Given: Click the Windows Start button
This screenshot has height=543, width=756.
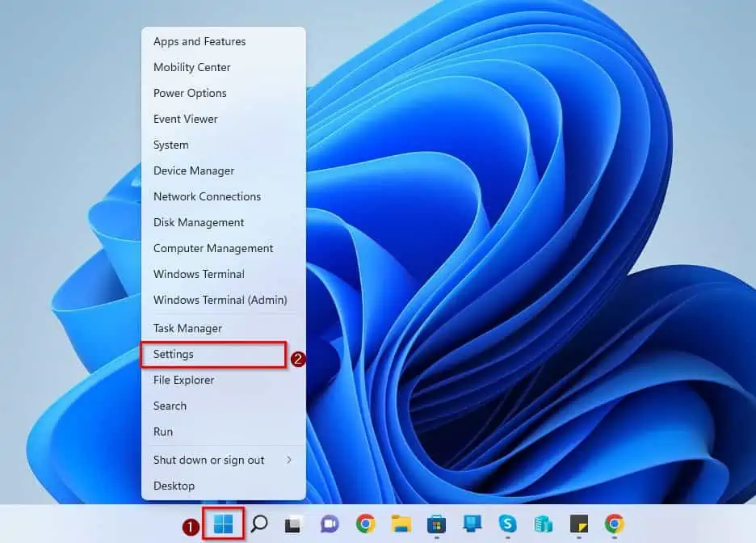Looking at the screenshot, I should point(223,524).
